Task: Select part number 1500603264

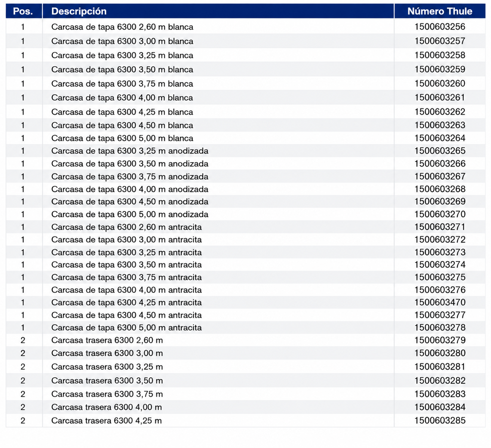Action: tap(440, 138)
